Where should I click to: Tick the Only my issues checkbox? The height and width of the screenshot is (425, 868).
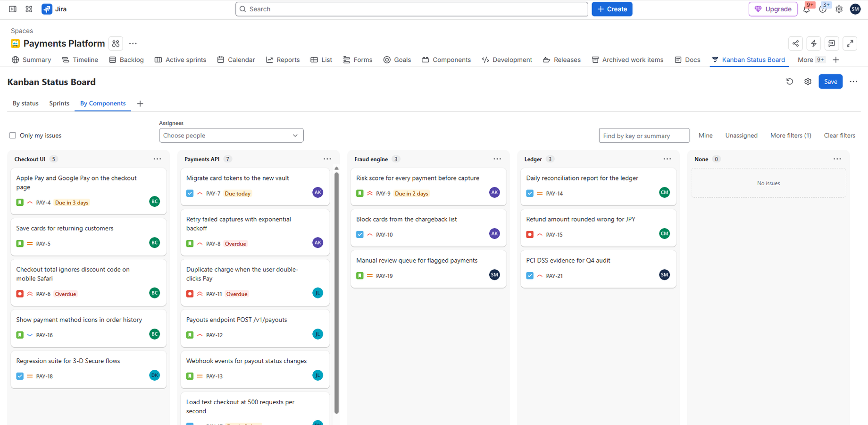13,136
